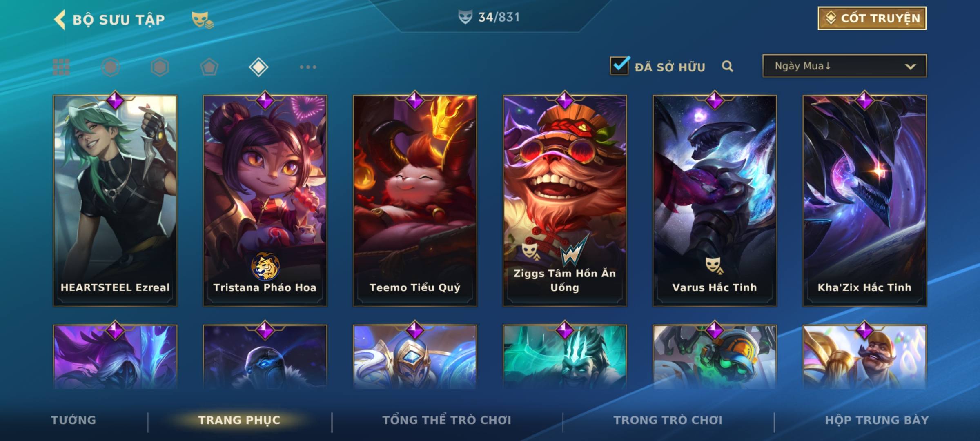This screenshot has height=441, width=980.
Task: Click the Cốt Truyện button
Action: click(872, 18)
